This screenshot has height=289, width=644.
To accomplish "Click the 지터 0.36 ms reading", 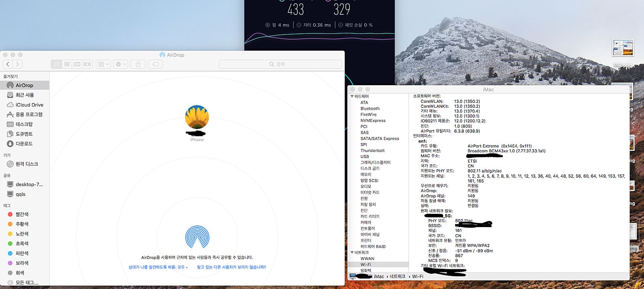I will pyautogui.click(x=314, y=25).
